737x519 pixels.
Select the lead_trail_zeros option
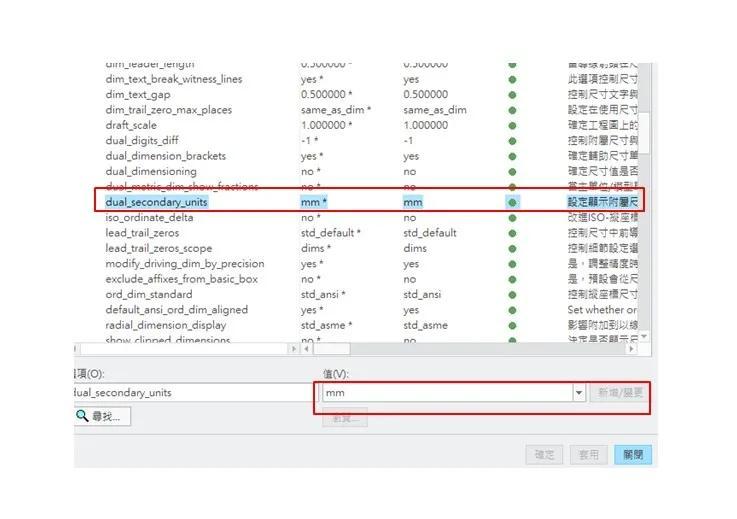(x=142, y=233)
